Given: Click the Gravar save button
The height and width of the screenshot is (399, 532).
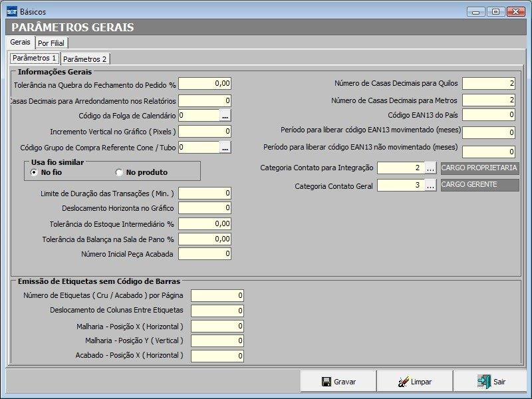Looking at the screenshot, I should (338, 382).
